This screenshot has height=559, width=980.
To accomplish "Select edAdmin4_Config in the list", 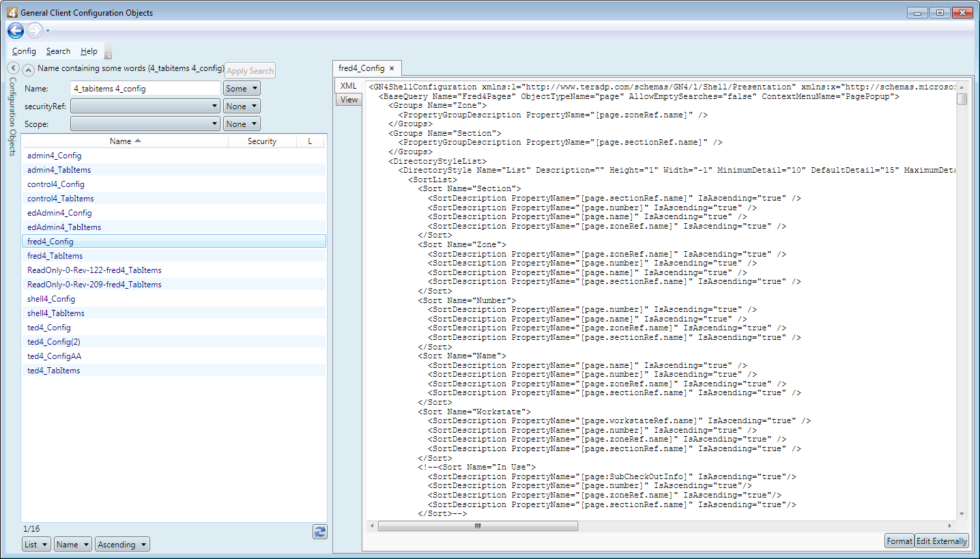I will [174, 213].
